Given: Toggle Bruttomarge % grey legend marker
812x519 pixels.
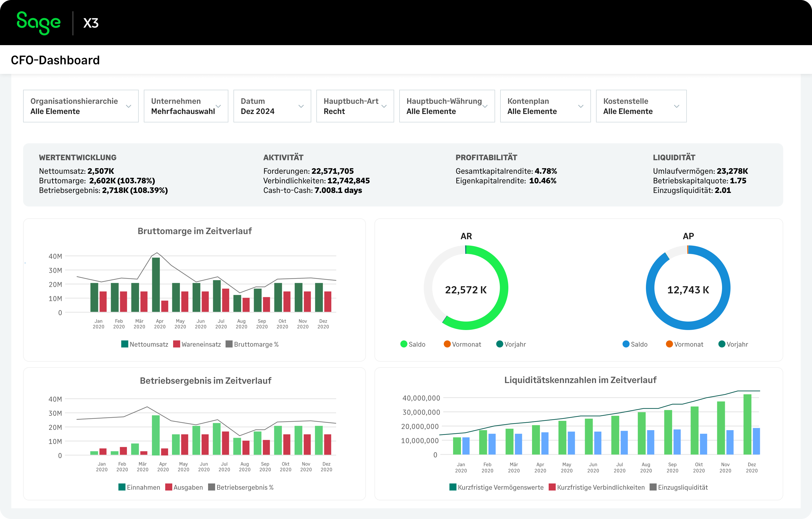Looking at the screenshot, I should tap(229, 344).
